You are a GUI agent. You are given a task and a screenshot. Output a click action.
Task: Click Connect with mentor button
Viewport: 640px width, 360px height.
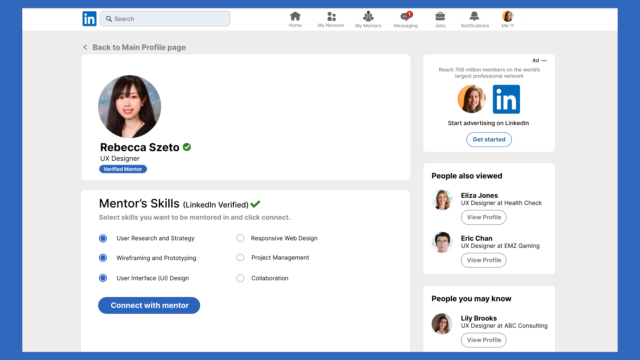pos(149,305)
